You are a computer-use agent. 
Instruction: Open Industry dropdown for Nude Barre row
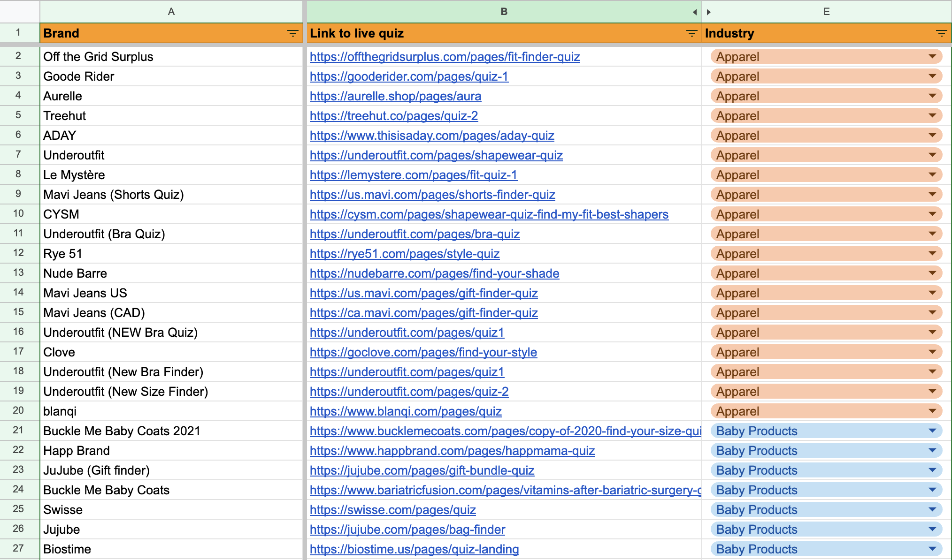[932, 273]
